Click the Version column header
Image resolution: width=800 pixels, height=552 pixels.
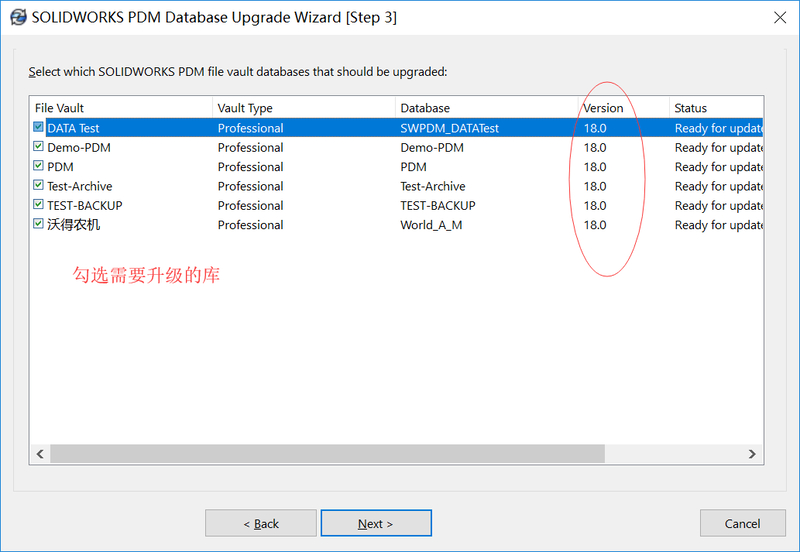pyautogui.click(x=623, y=108)
